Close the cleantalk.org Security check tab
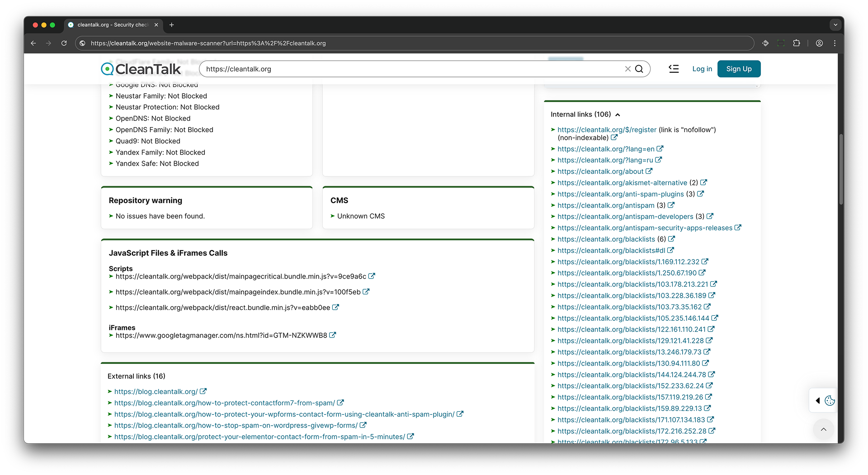Screen dimensions: 868x475 [156, 25]
